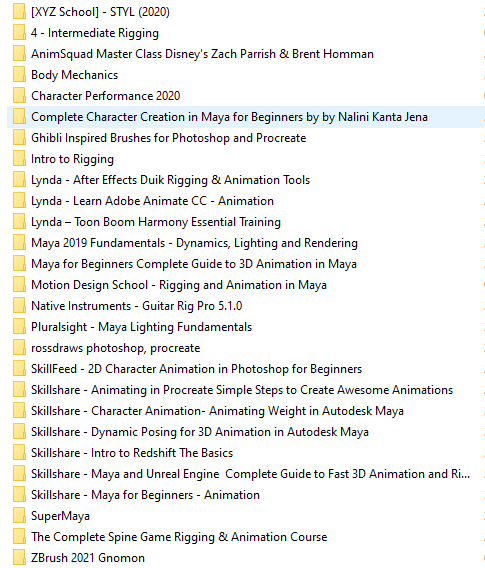Click Lynda - Learn Adobe Animate CC folder
The height and width of the screenshot is (568, 485).
click(x=152, y=201)
